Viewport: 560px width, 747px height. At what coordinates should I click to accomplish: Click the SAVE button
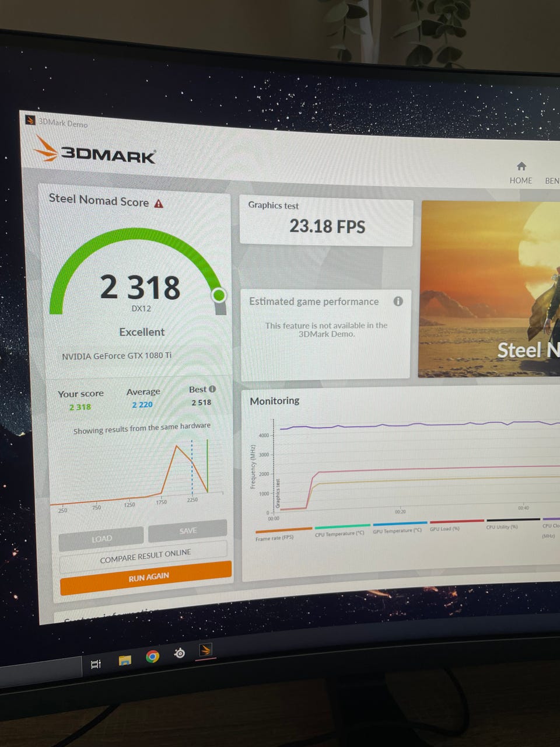(188, 530)
